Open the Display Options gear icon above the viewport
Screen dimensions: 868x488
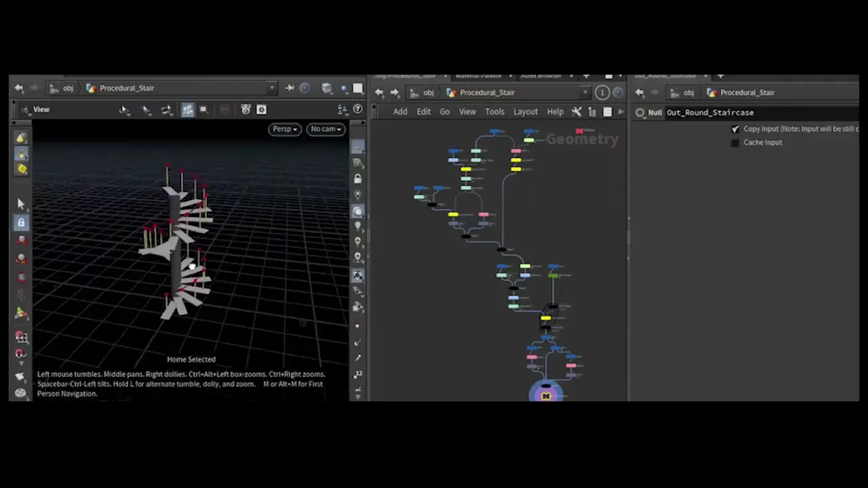click(x=261, y=109)
